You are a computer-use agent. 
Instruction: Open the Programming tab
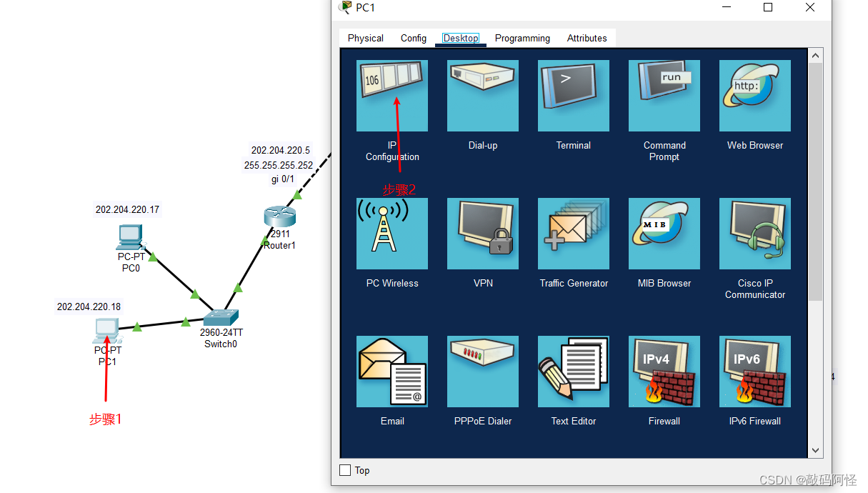(x=522, y=38)
